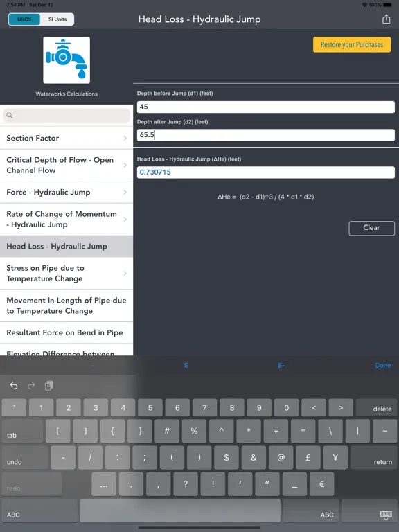This screenshot has width=399, height=532.
Task: Tap the ampersand key
Action: click(254, 458)
